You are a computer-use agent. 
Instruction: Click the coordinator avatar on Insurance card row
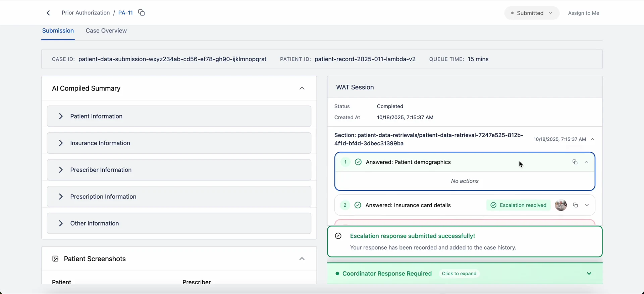coord(561,205)
